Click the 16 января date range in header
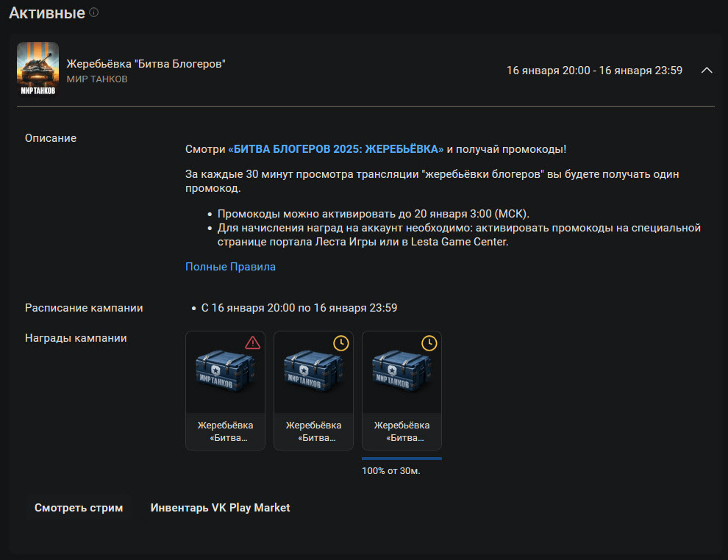 594,71
